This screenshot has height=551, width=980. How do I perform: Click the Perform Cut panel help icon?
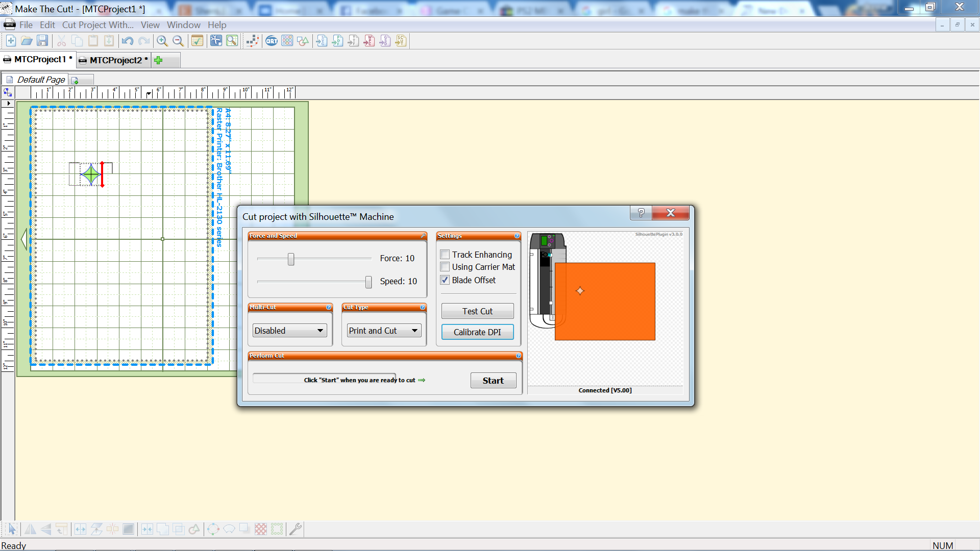point(519,356)
